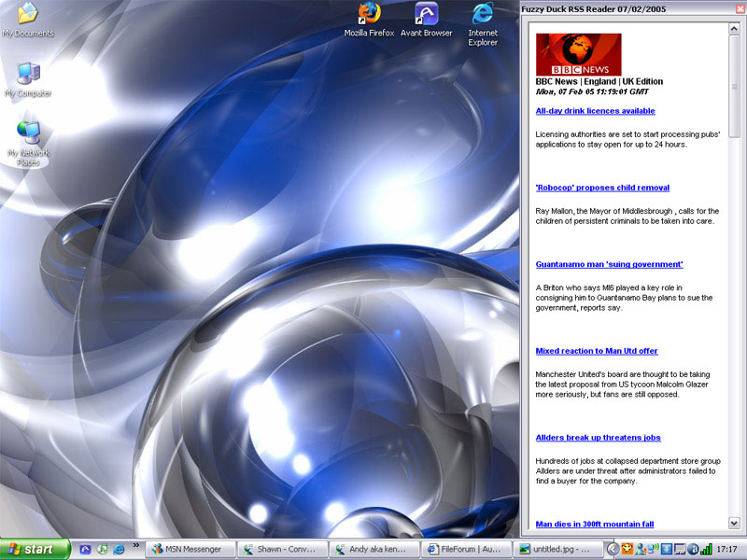Click the green signal bars tray icon
The image size is (747, 560).
click(x=706, y=550)
